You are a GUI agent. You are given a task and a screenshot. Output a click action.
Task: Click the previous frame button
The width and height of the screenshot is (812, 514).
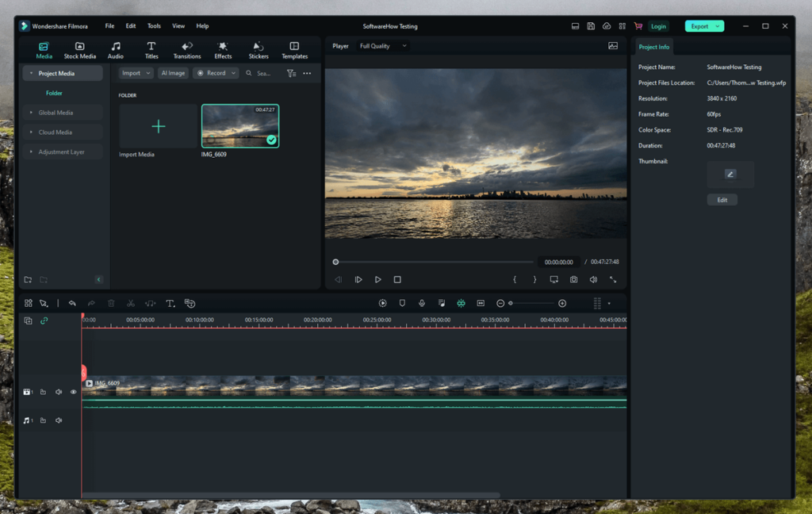338,280
